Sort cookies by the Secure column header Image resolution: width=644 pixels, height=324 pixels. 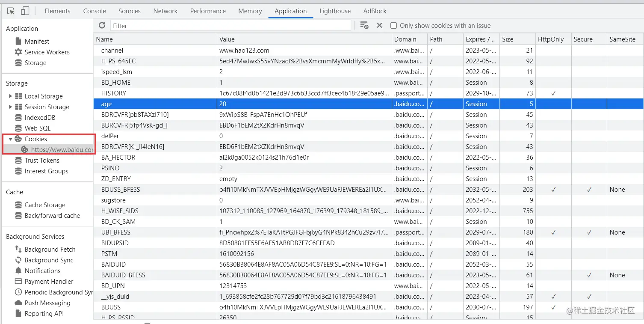[x=589, y=39]
